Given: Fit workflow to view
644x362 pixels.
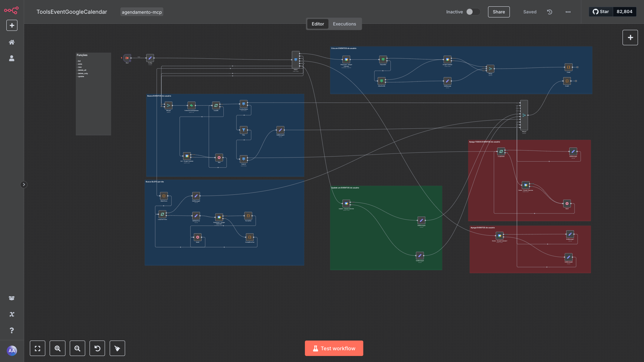Looking at the screenshot, I should pyautogui.click(x=38, y=348).
